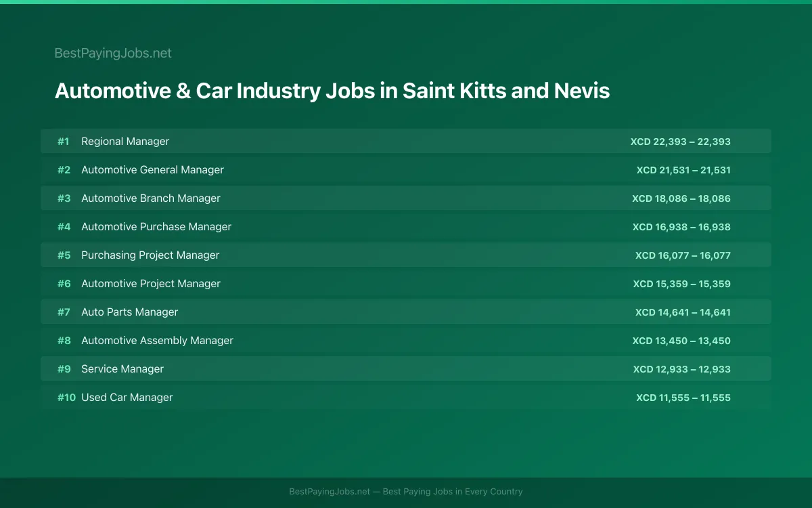Click salary XCD 13,450 – 13,450
This screenshot has width=812, height=508.
pos(681,341)
